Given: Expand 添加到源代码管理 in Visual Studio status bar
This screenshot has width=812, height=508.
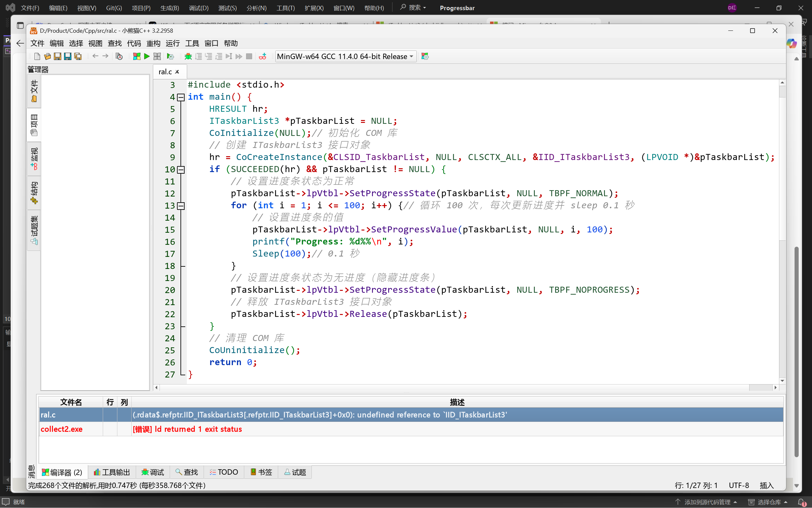Looking at the screenshot, I should click(x=707, y=502).
